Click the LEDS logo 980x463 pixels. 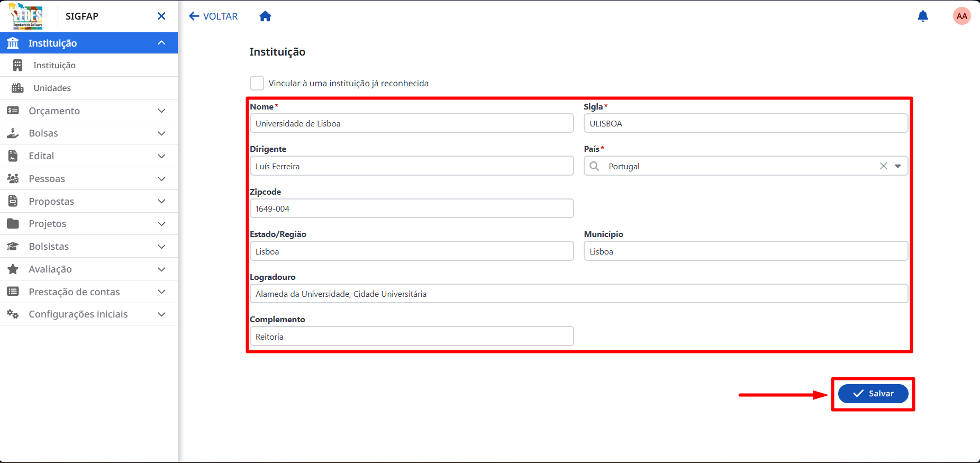click(x=26, y=16)
